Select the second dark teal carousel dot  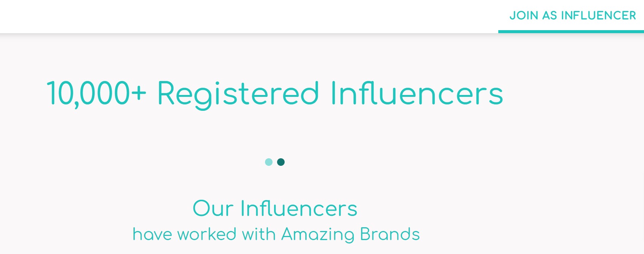coord(281,162)
